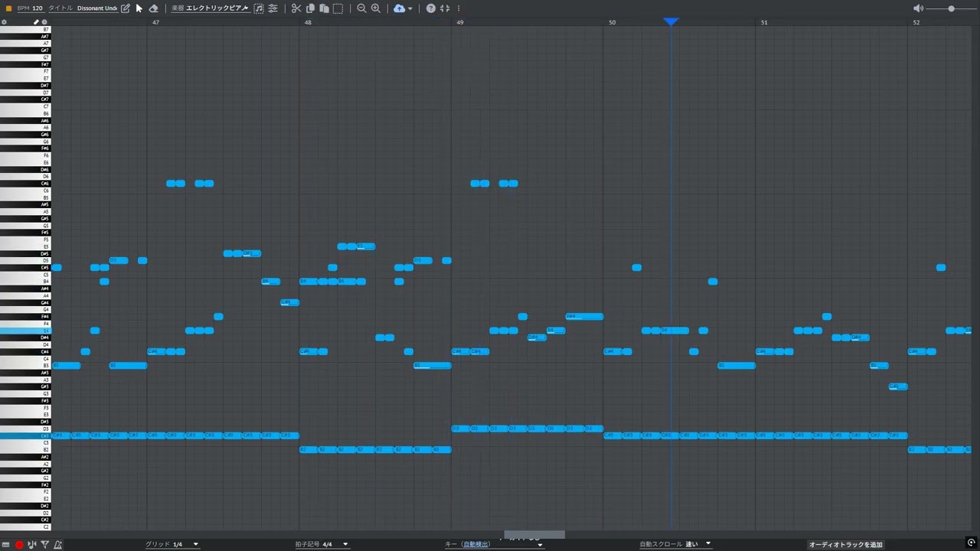Select the pencil draw tool
This screenshot has width=980, height=551.
[126, 8]
